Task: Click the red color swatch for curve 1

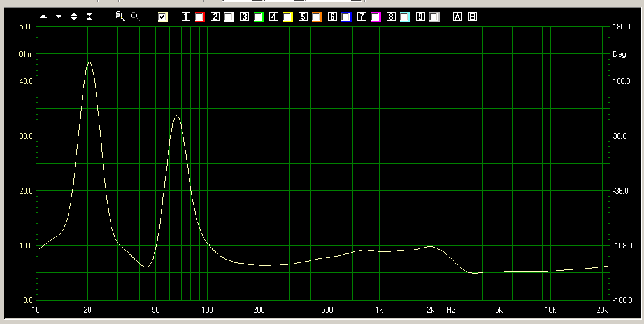Action: tap(199, 17)
